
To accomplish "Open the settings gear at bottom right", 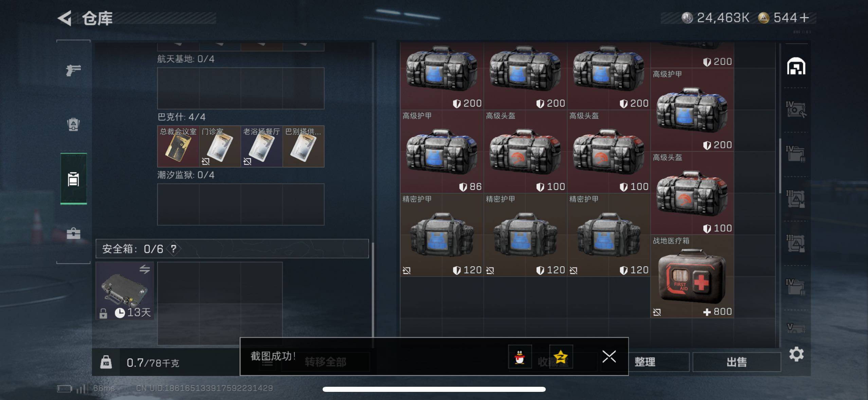I will pyautogui.click(x=796, y=355).
